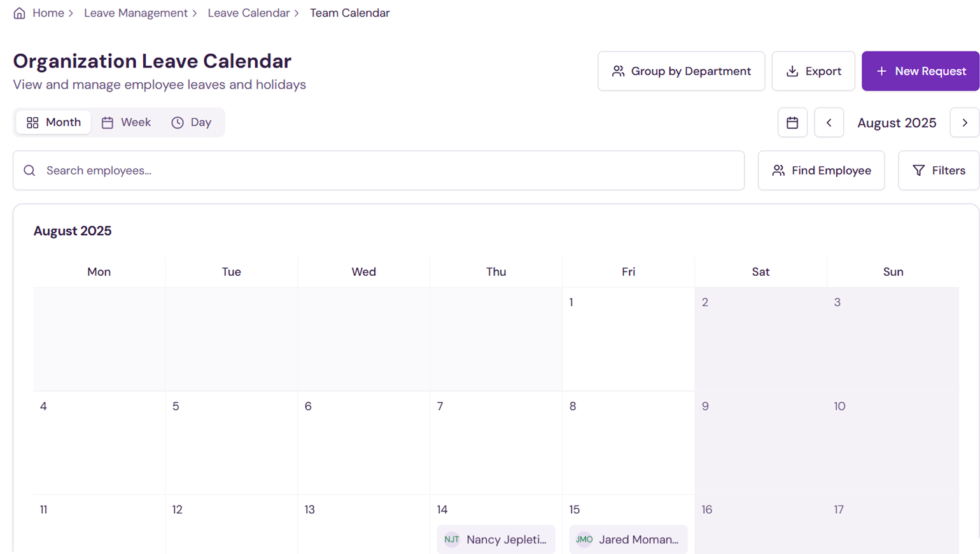
Task: Switch to Day view
Action: tap(192, 122)
